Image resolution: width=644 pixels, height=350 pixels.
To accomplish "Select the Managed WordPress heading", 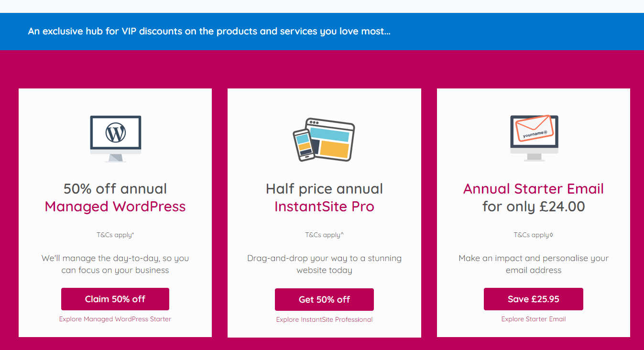I will point(115,207).
